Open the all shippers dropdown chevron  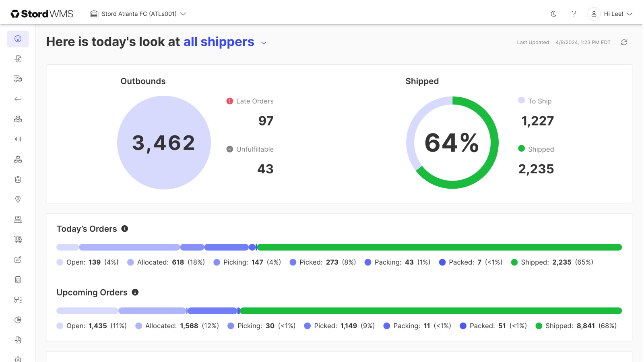264,43
